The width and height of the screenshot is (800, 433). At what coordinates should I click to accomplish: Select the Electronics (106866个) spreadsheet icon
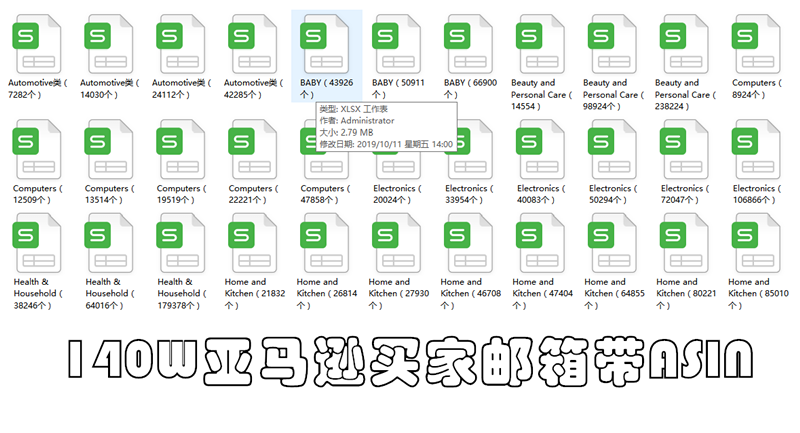pos(757,149)
